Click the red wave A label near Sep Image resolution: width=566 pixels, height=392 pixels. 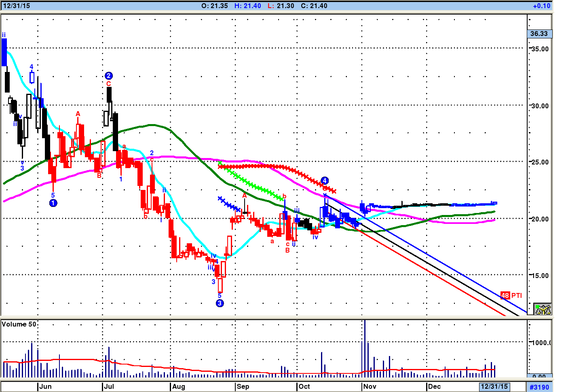[x=244, y=196]
